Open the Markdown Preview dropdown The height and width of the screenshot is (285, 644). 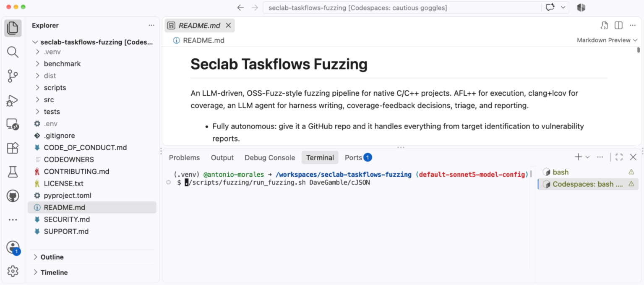tap(607, 40)
